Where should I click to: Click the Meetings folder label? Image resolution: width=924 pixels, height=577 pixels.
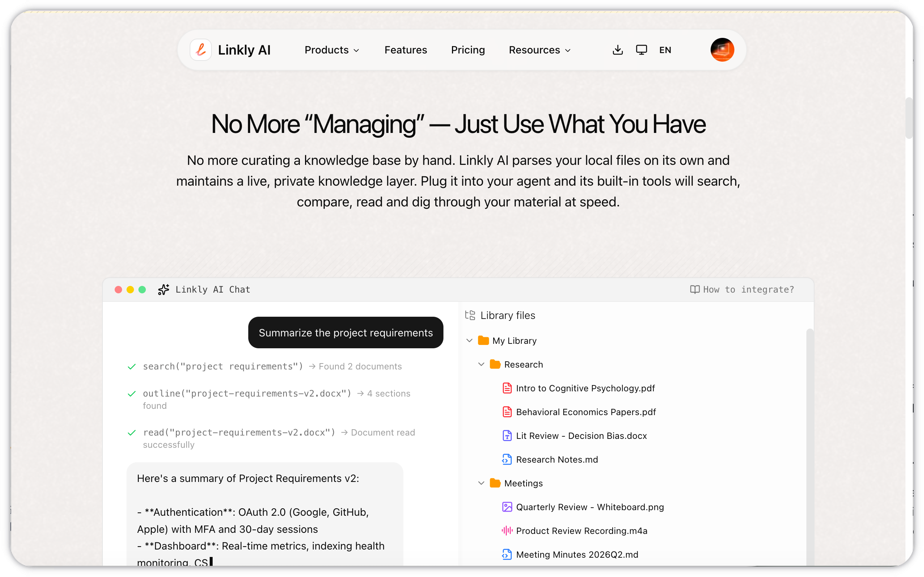point(523,483)
